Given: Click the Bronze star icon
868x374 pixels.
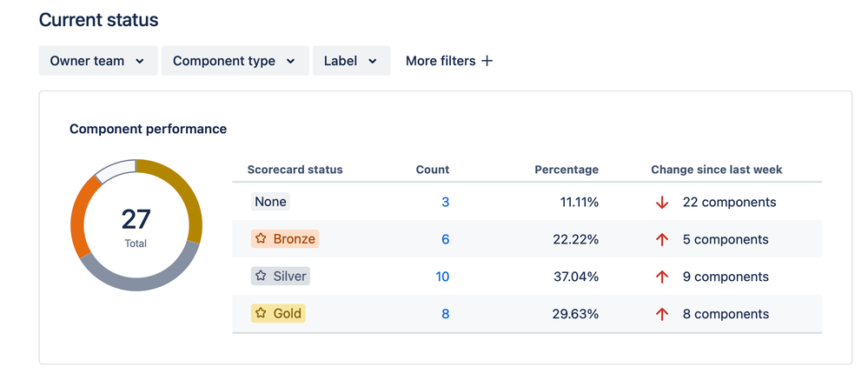Looking at the screenshot, I should point(261,239).
